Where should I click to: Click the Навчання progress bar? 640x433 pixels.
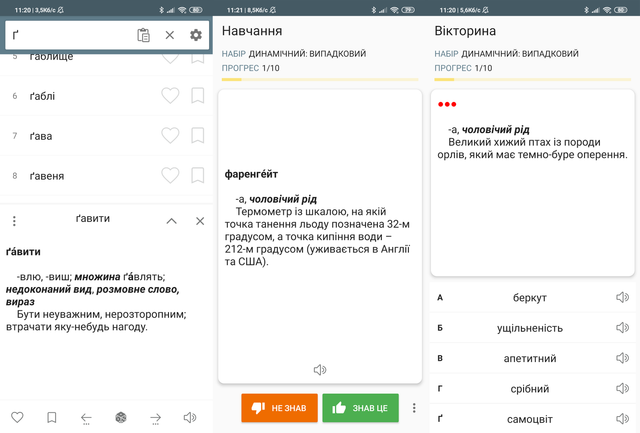(320, 79)
